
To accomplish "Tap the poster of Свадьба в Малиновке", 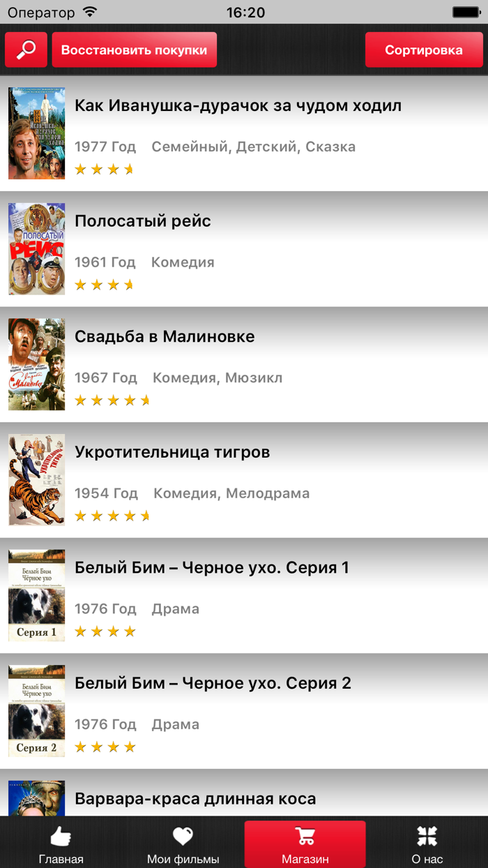I will click(36, 364).
